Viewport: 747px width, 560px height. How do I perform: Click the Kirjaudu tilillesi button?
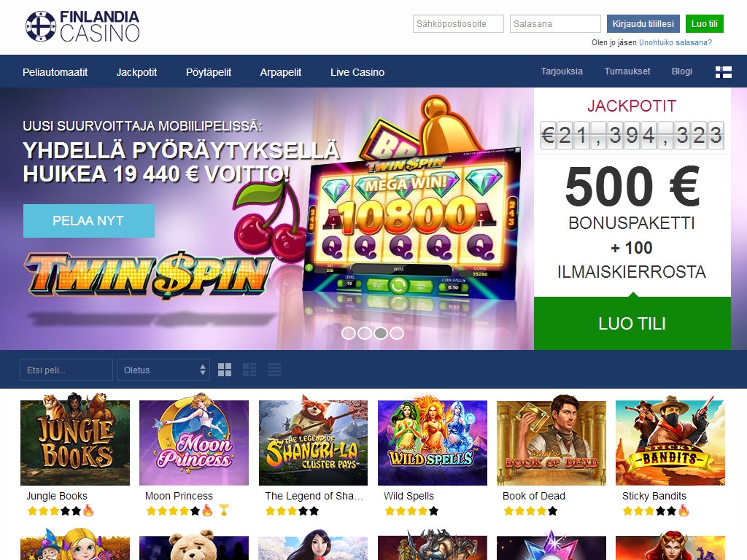coord(643,24)
